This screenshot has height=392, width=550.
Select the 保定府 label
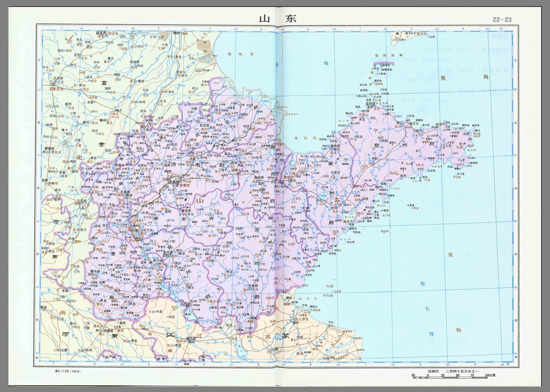pos(101,33)
